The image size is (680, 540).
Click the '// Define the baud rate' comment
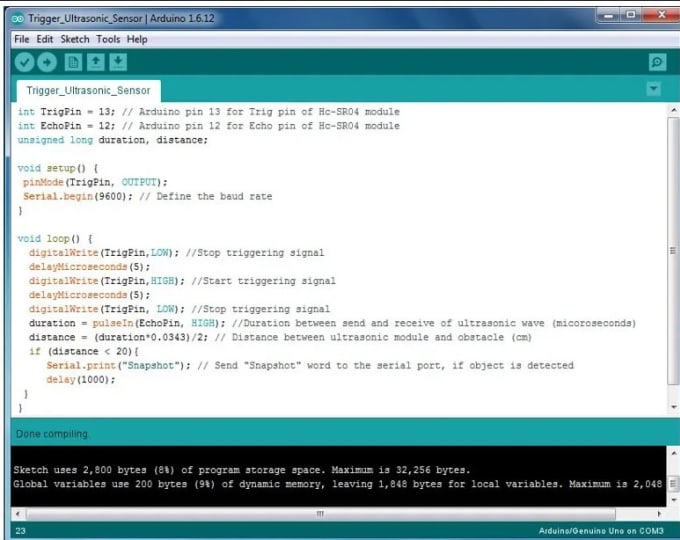pos(206,196)
